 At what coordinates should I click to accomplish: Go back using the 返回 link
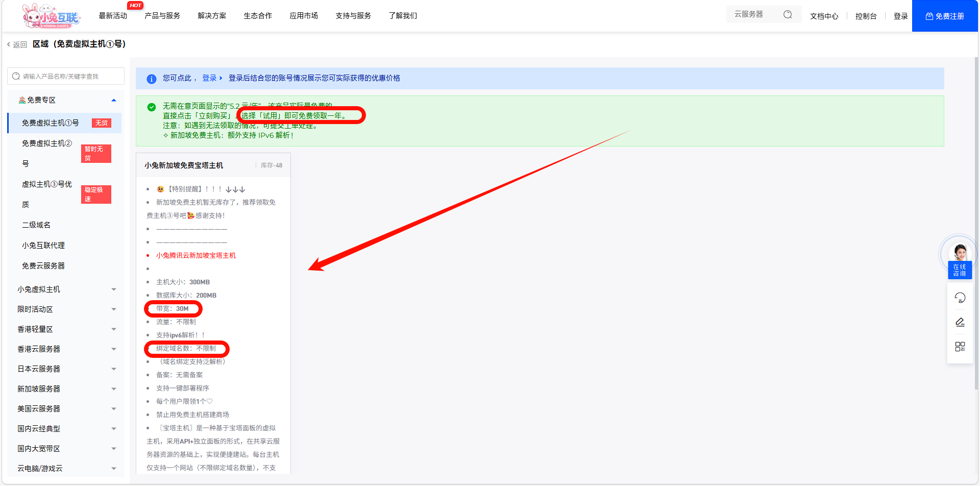[17, 45]
